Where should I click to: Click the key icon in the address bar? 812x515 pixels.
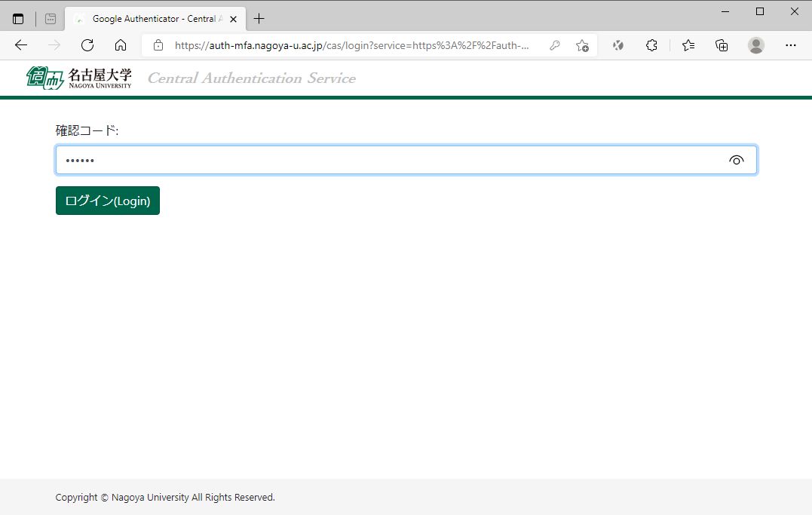coord(555,45)
